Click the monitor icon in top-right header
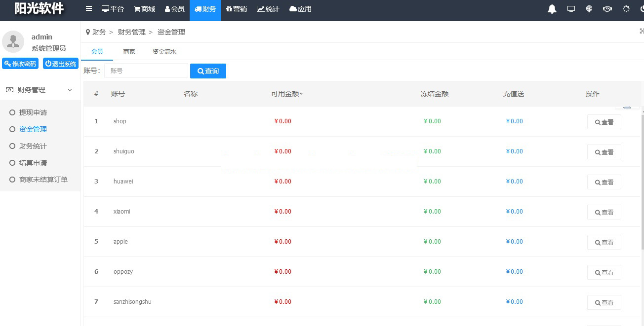This screenshot has height=326, width=644. [x=571, y=9]
